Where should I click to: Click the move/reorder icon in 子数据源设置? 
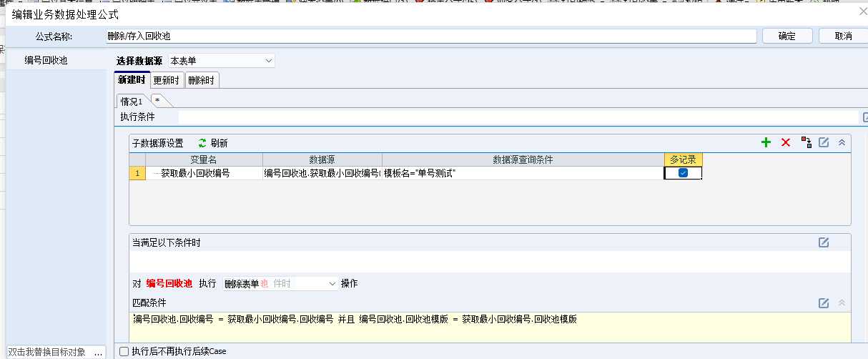click(806, 143)
